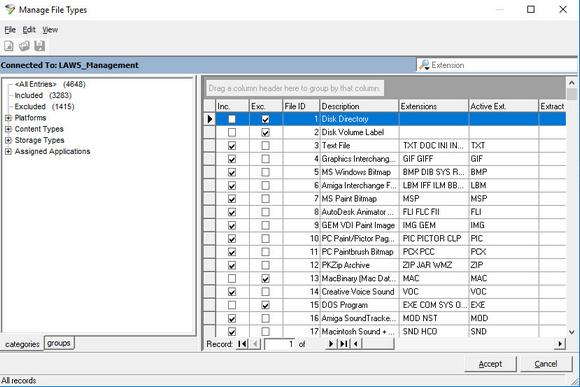Uncheck Exc. box for Disk Volume Label
This screenshot has height=387, width=580.
tap(265, 132)
